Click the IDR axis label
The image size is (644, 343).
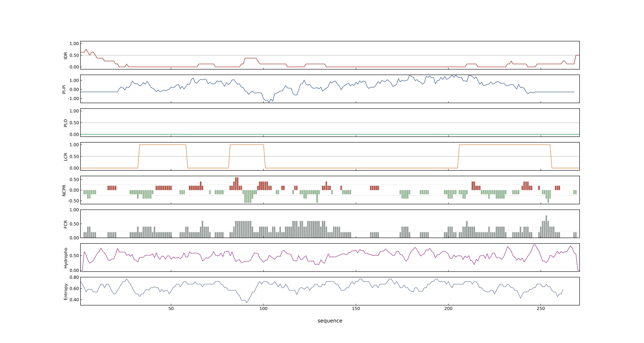tap(66, 55)
